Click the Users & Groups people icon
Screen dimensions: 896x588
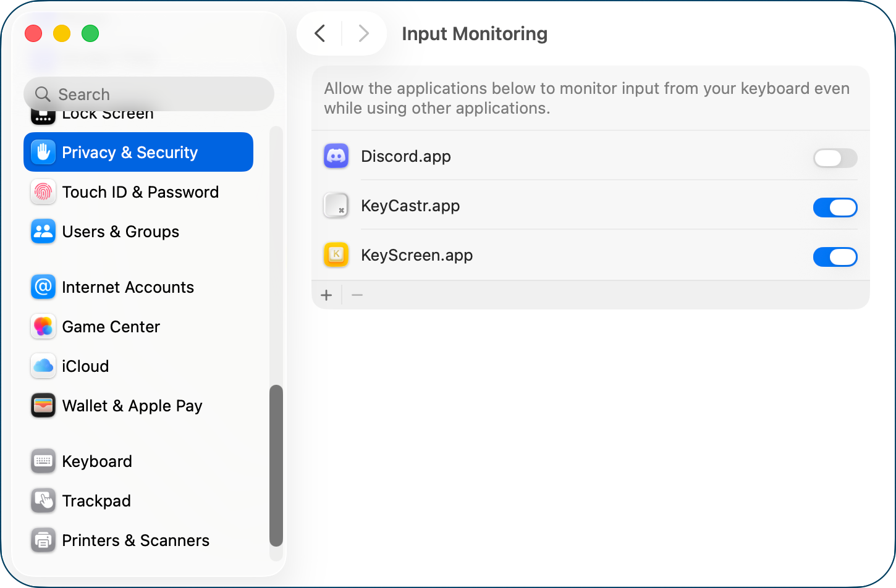(x=43, y=231)
